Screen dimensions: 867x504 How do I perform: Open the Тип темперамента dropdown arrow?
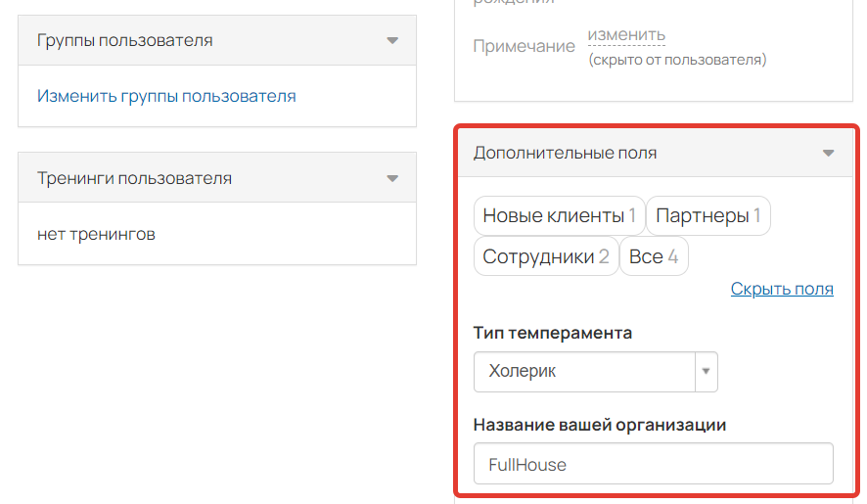click(707, 371)
